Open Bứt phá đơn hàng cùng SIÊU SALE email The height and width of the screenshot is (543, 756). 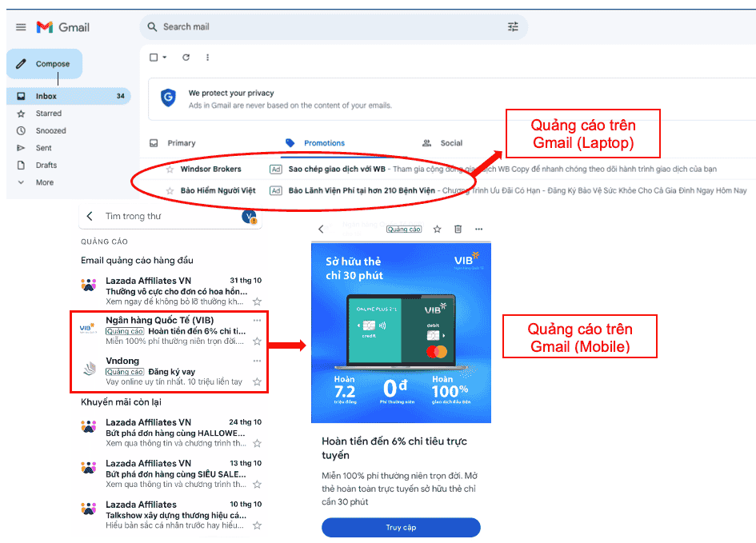171,473
